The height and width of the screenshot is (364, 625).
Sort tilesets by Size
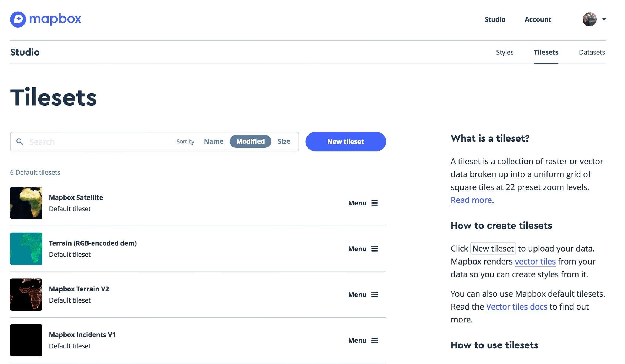[x=284, y=142]
